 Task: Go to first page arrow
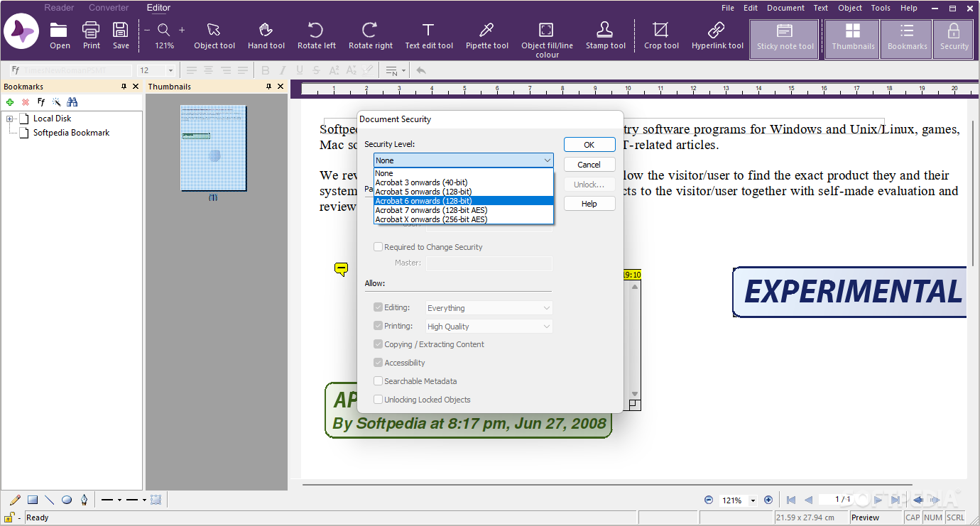[791, 500]
